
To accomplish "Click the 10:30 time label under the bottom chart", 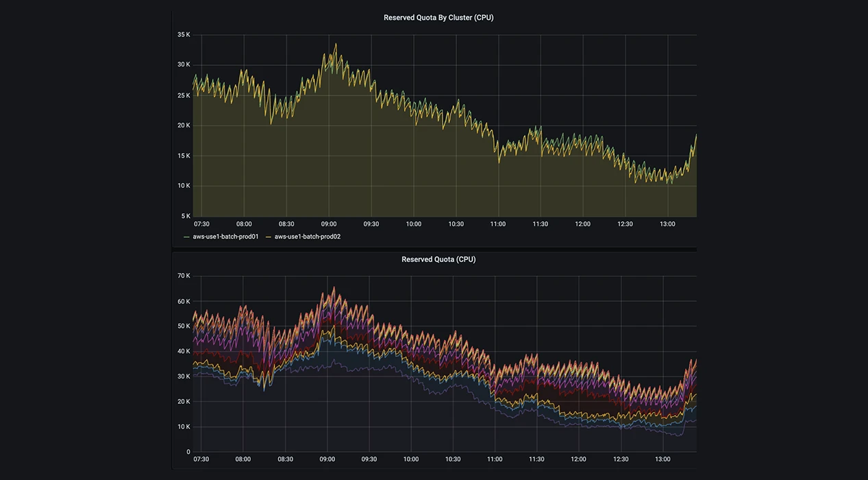I will 453,459.
